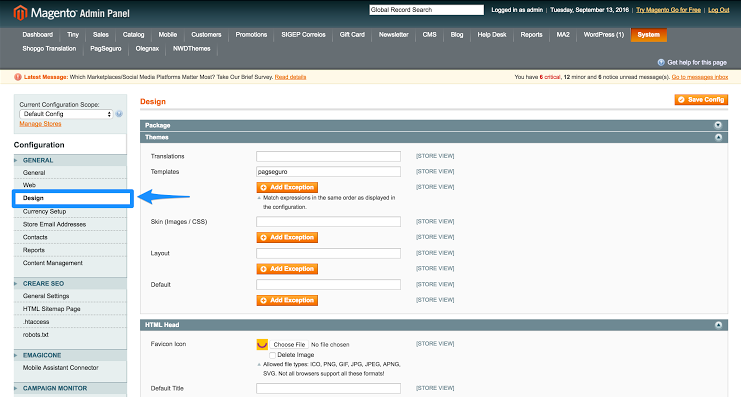Expand the Package section
Screen dimensions: 741x397
718,125
